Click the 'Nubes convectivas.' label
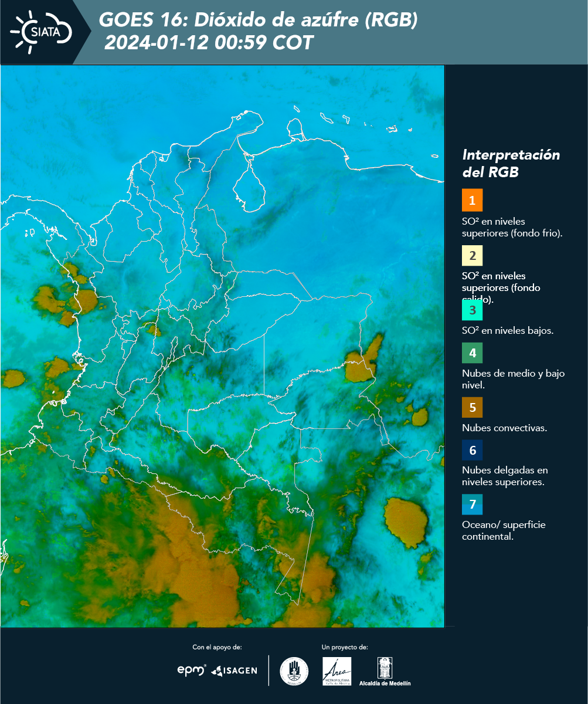The image size is (588, 704). 504,428
